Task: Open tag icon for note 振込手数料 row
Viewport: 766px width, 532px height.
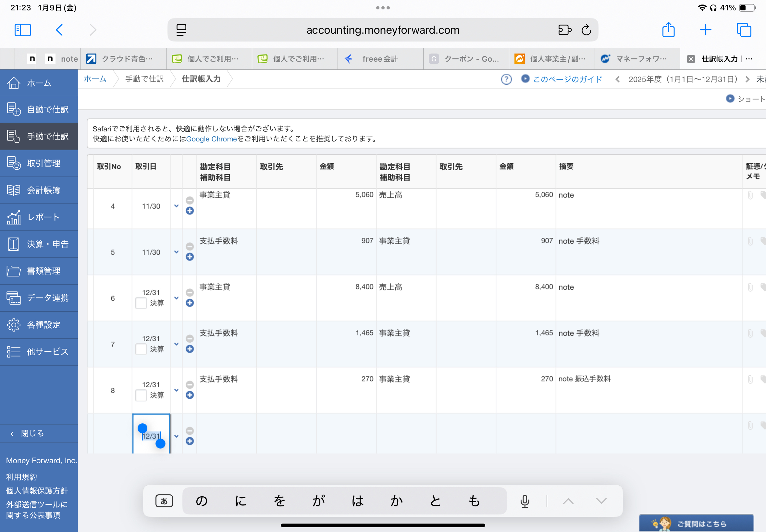Action: pyautogui.click(x=763, y=379)
